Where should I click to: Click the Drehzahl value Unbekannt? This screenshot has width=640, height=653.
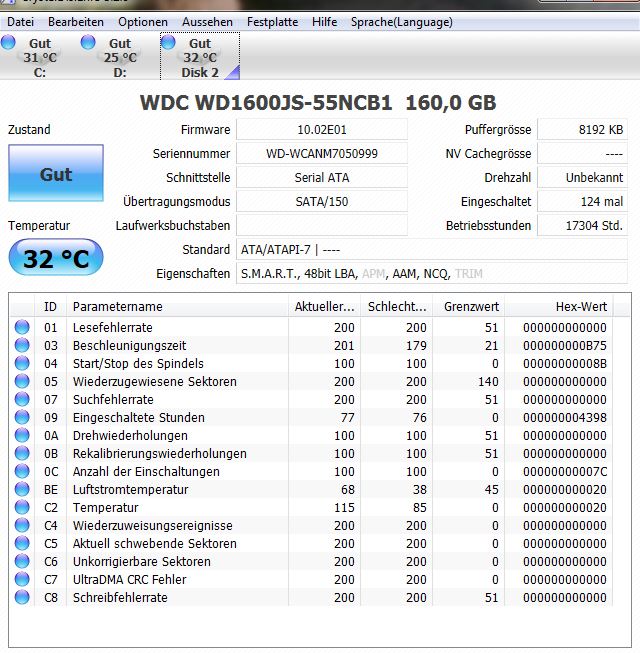coord(583,178)
